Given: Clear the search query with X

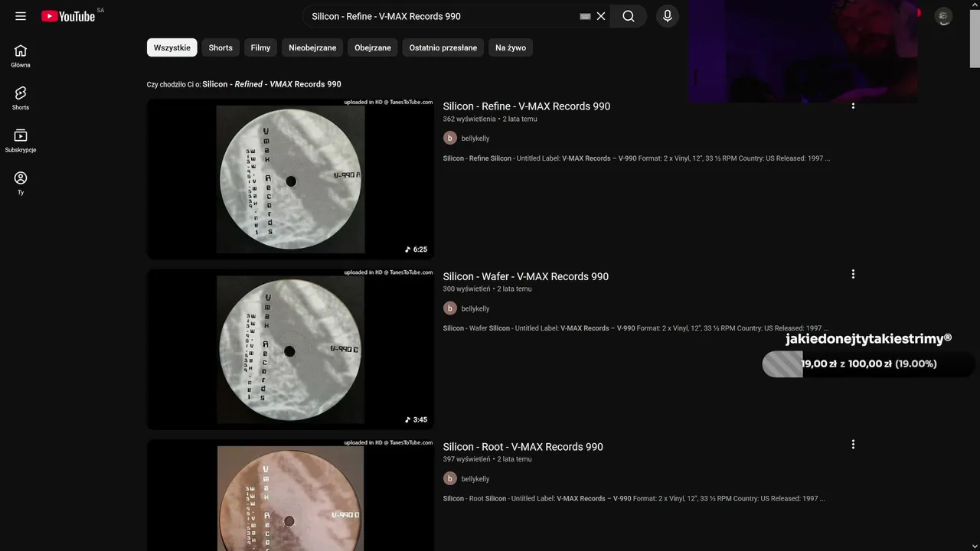Looking at the screenshot, I should (x=601, y=16).
